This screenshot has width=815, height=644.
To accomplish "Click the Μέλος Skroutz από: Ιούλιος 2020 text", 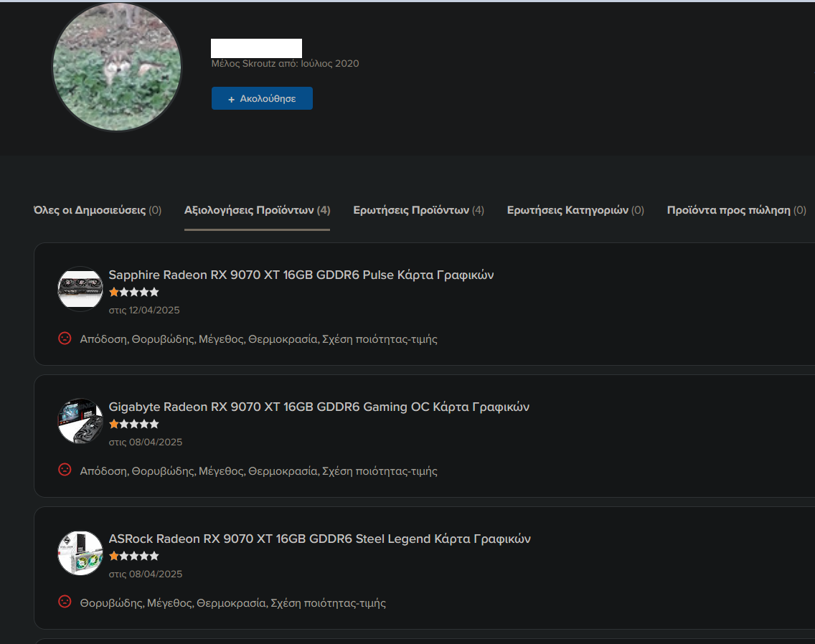I will point(285,63).
